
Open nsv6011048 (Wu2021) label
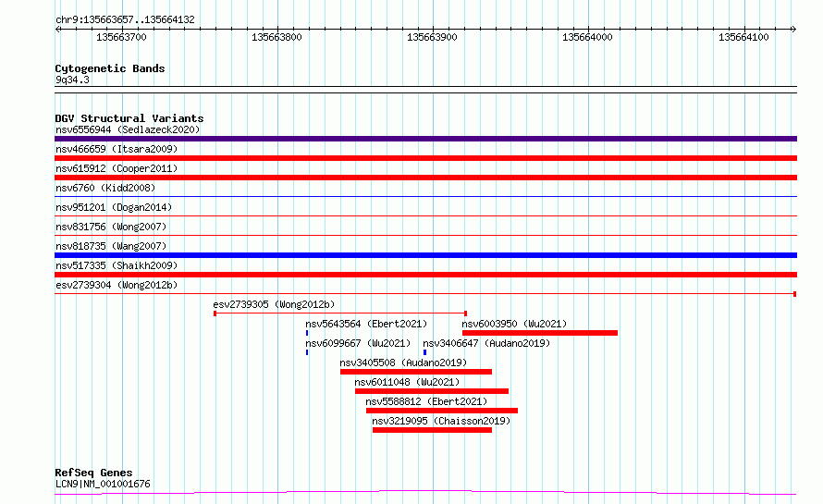407,382
